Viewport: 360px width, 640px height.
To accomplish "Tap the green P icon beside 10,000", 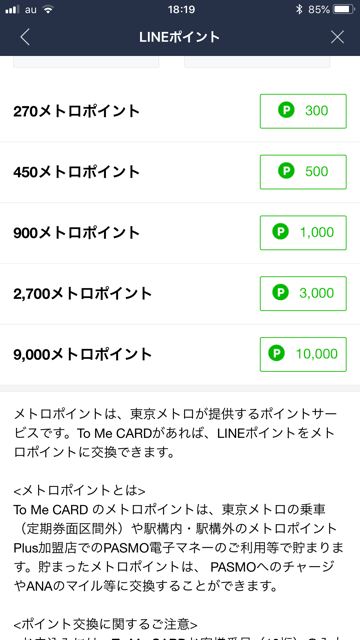I will point(276,353).
